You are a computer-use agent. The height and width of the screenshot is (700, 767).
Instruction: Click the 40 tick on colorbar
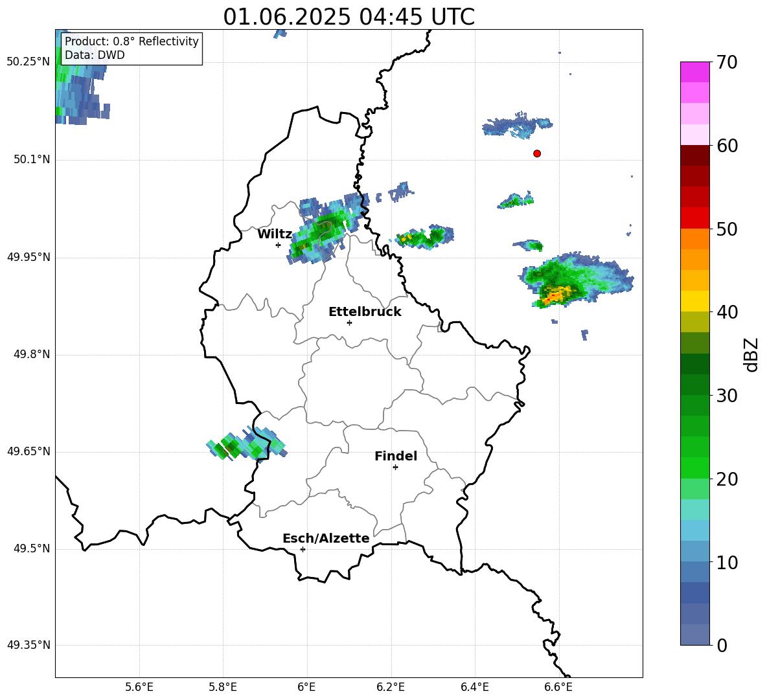[727, 312]
